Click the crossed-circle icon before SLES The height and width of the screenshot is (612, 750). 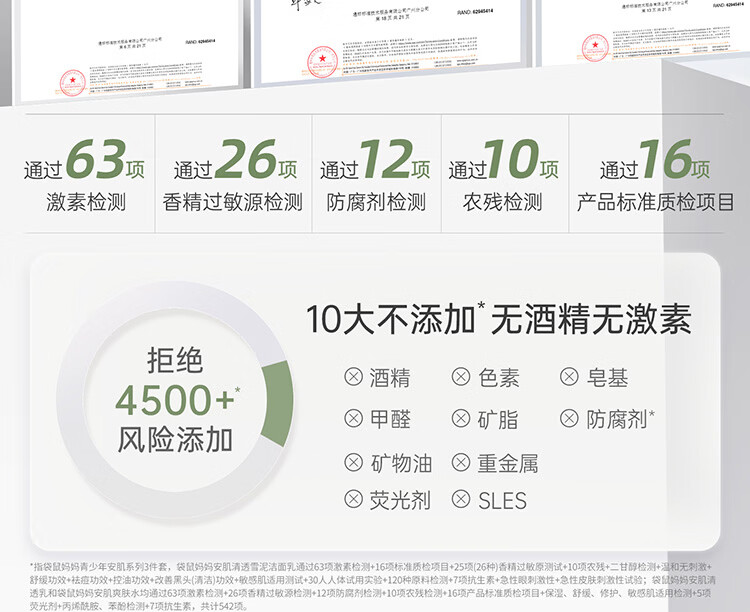pos(461,499)
